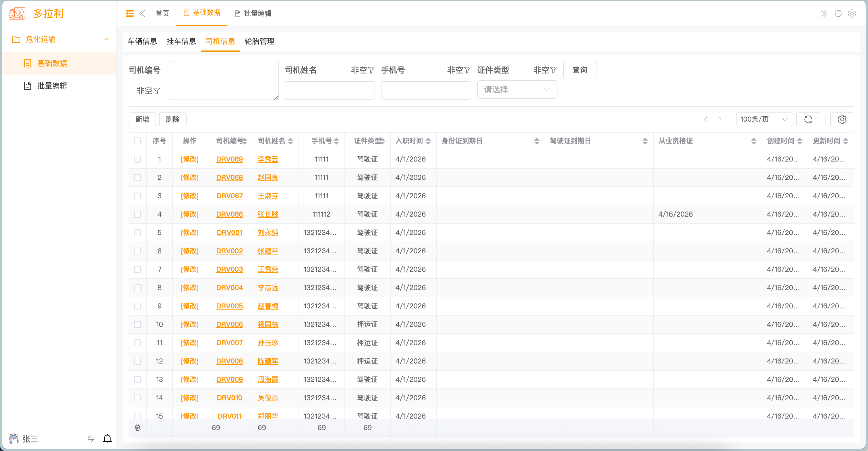Click the notification bell at the bottom left

pyautogui.click(x=107, y=439)
